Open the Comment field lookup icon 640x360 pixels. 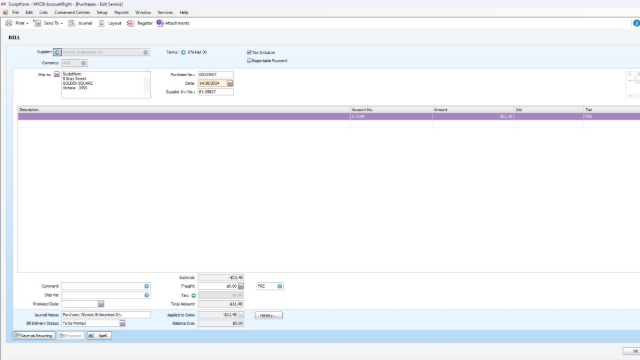coord(147,286)
